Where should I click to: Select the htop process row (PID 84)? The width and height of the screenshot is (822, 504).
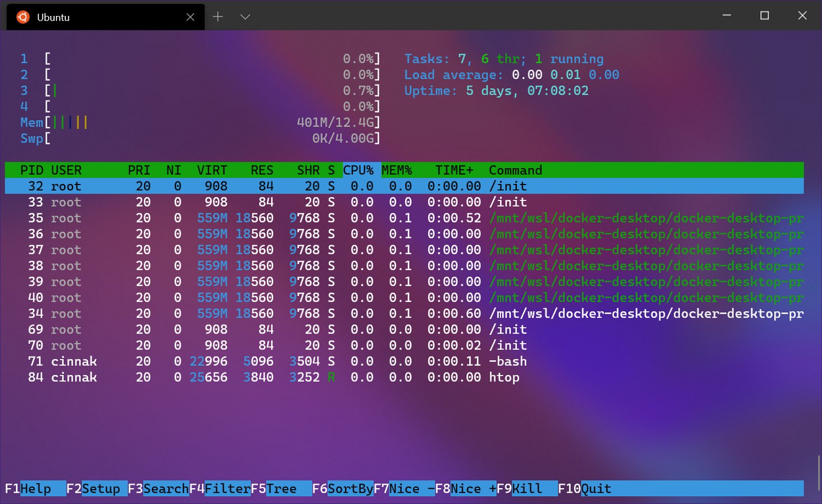tap(206, 377)
